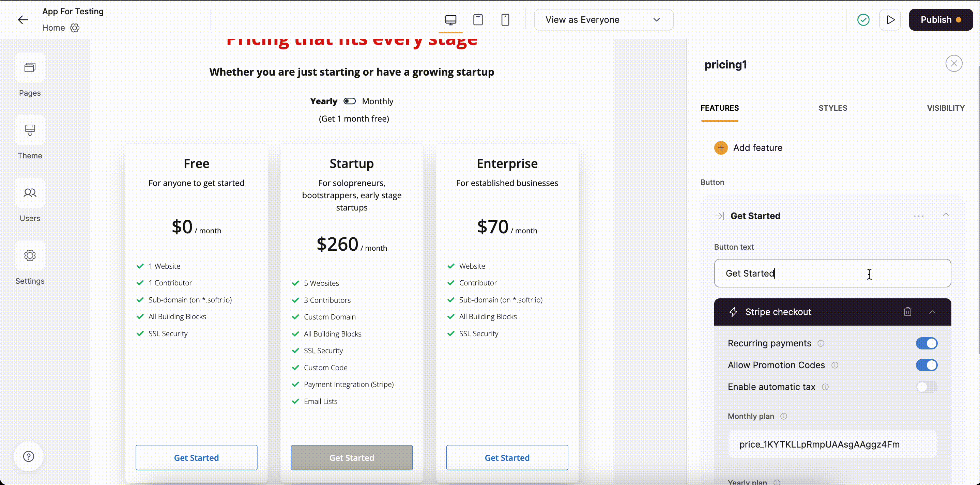Turn off Allow Promotion Codes

click(x=927, y=365)
